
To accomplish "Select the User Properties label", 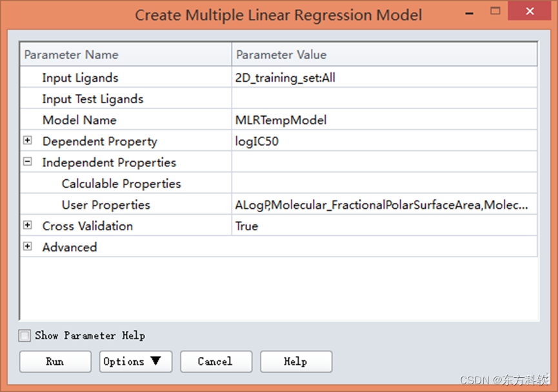I will tap(106, 205).
